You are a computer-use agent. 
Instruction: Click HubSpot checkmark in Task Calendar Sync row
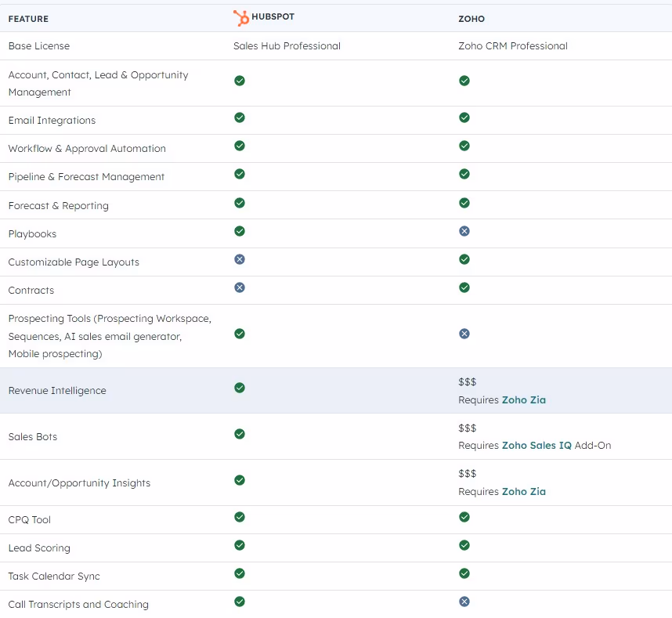tap(240, 573)
